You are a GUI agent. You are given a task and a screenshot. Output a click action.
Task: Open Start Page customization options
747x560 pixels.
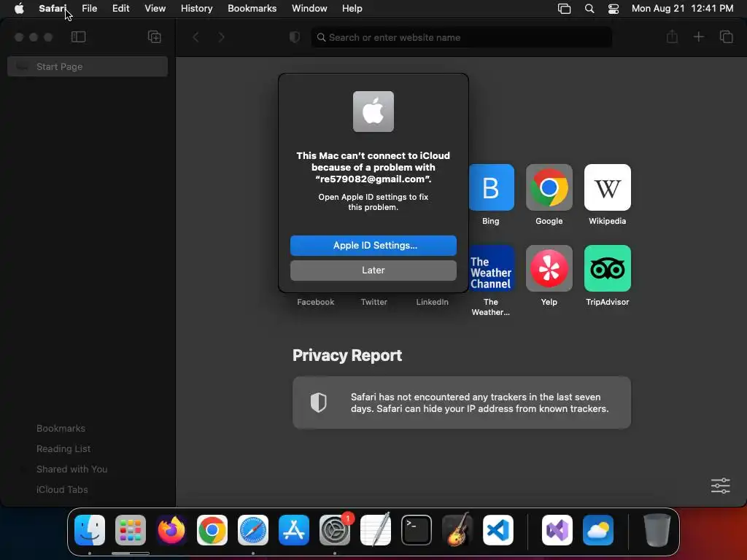coord(720,486)
